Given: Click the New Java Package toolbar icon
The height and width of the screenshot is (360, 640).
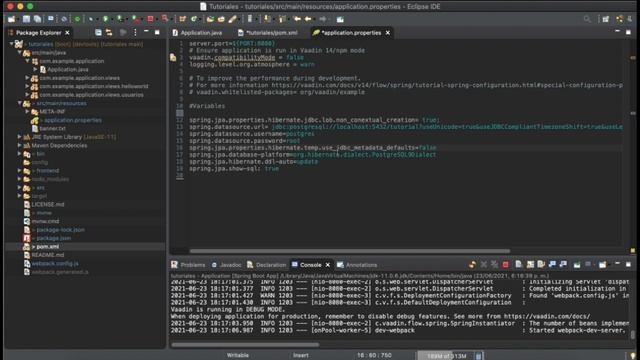Looking at the screenshot, I should 182,19.
